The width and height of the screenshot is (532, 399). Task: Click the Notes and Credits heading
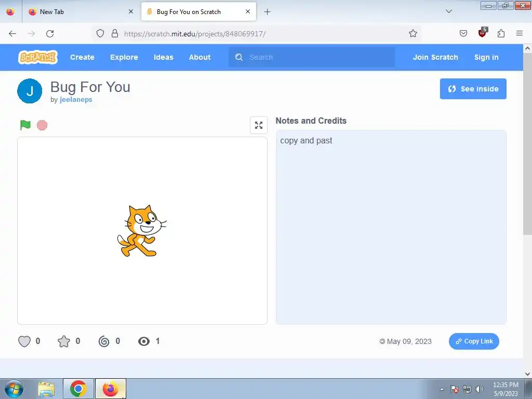click(311, 121)
